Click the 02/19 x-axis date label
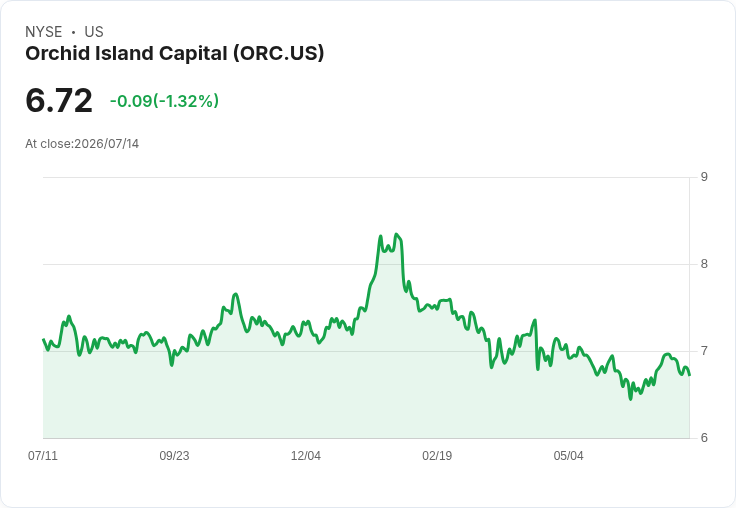Image resolution: width=736 pixels, height=508 pixels. (x=437, y=455)
